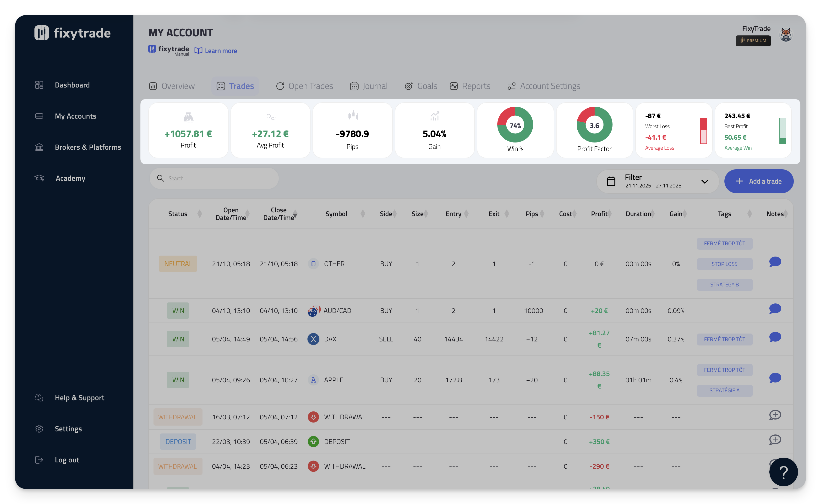Click the Dashboard sidebar icon
The width and height of the screenshot is (821, 504).
[x=39, y=85]
